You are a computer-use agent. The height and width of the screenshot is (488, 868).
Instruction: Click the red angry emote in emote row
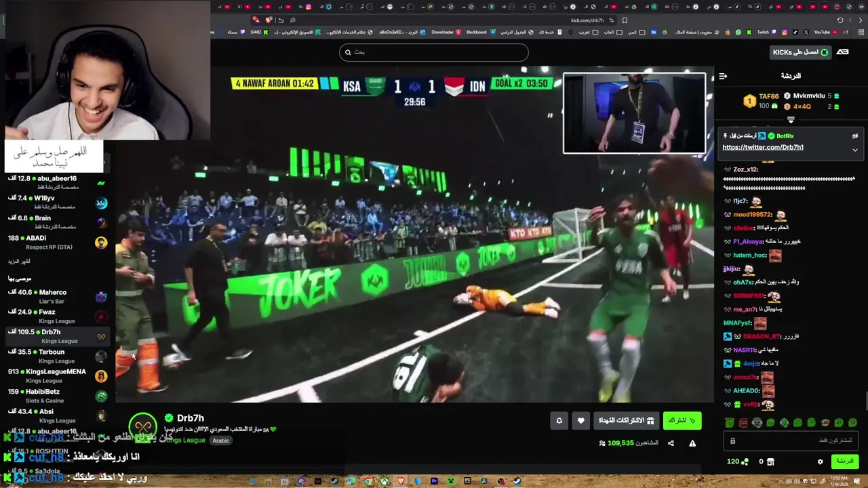[743, 423]
